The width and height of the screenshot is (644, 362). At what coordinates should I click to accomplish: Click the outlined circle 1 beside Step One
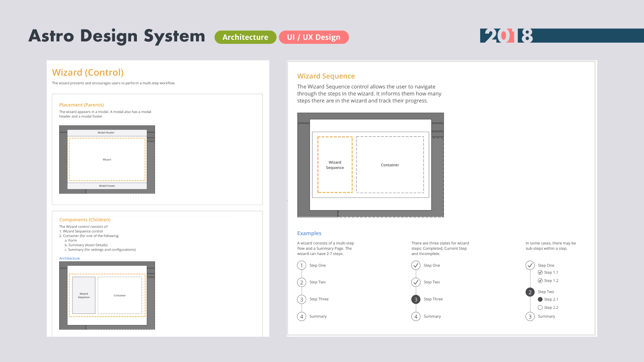301,265
